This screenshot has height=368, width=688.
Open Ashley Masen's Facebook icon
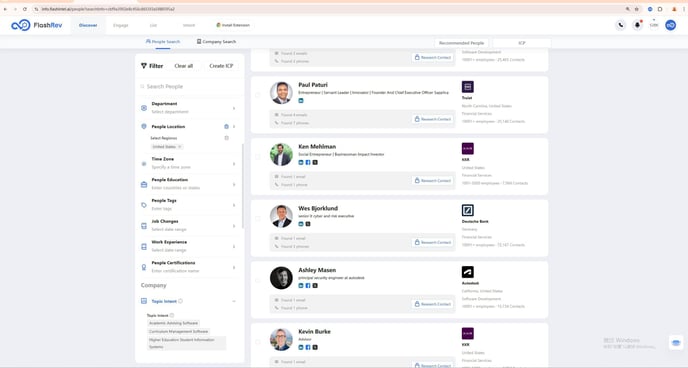tap(308, 286)
